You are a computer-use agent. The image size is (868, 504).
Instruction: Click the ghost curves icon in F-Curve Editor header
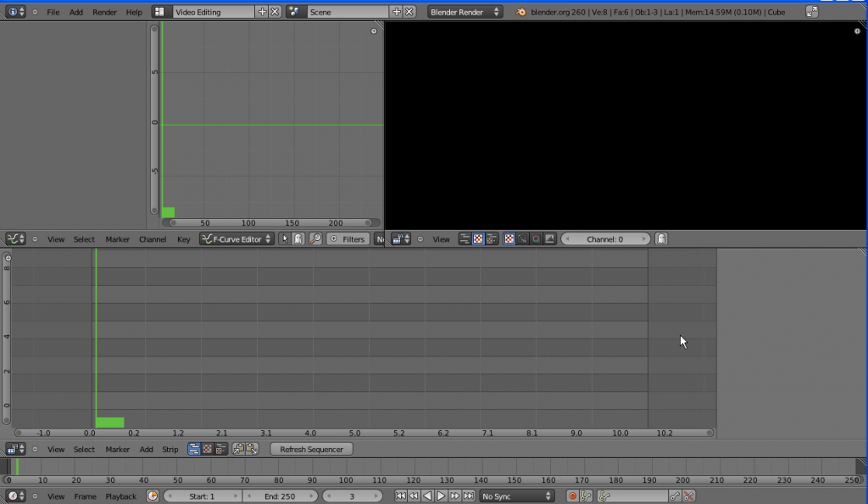(x=298, y=238)
